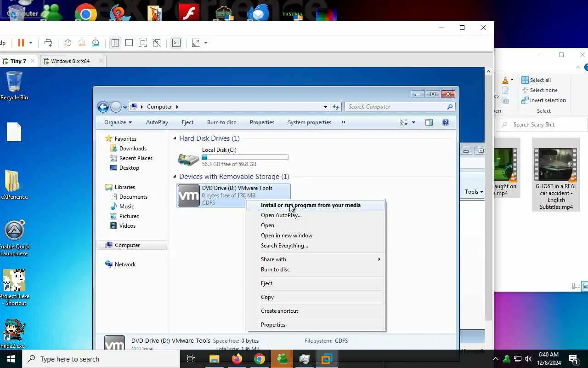Select ProjectH.exe Shortcut desktop icon
The image size is (588, 368).
click(x=14, y=287)
